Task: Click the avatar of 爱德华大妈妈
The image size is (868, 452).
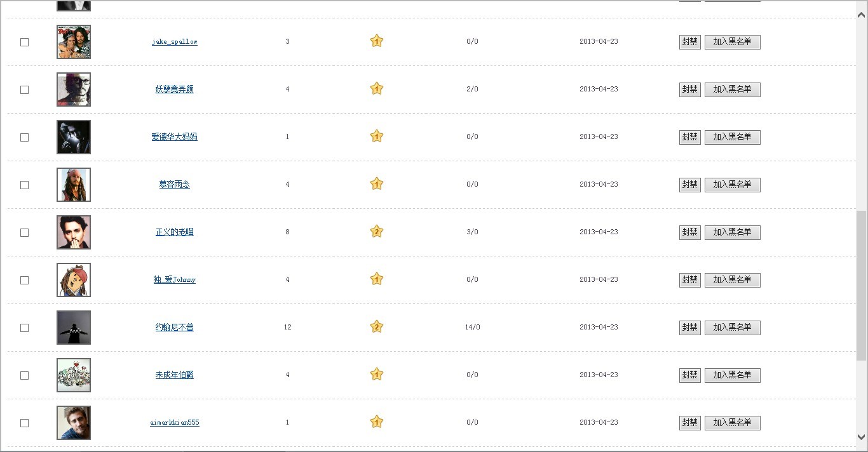Action: [x=74, y=137]
